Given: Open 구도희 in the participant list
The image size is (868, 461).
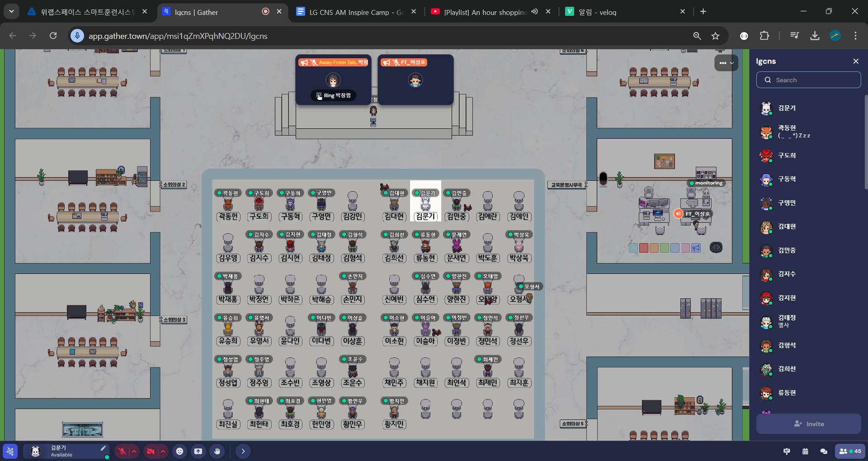Looking at the screenshot, I should point(809,155).
